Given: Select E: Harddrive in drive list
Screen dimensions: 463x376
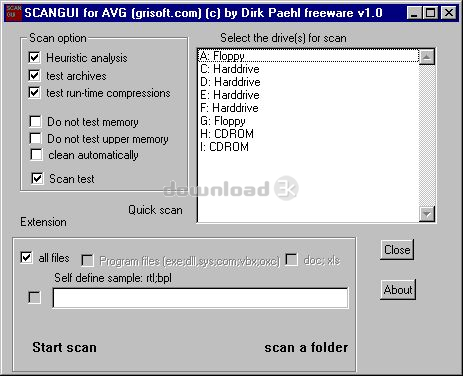Looking at the screenshot, I should (x=308, y=95).
